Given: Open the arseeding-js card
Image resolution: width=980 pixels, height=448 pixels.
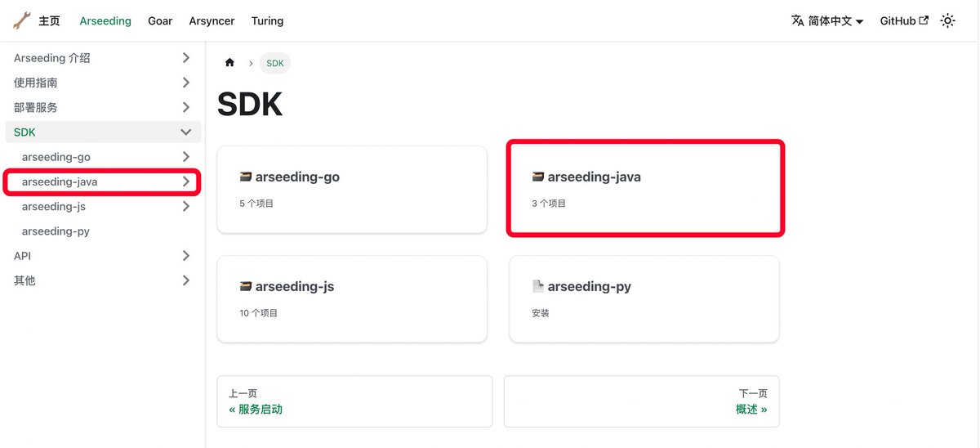Looking at the screenshot, I should coord(352,299).
